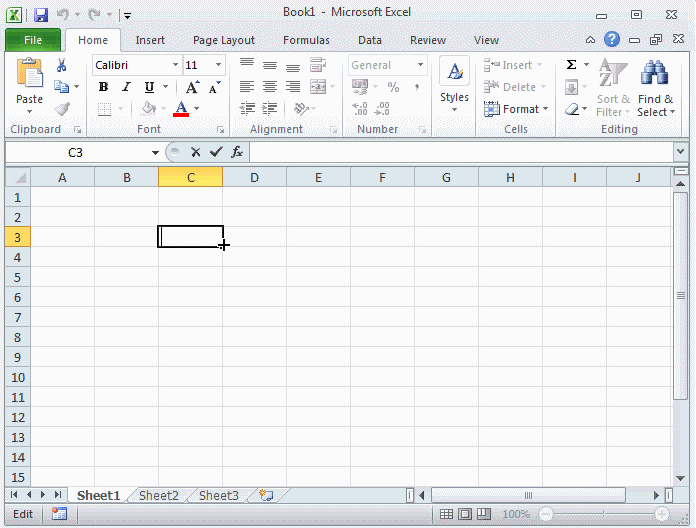Click the Format Painter brush icon
The width and height of the screenshot is (696, 528).
(62, 109)
